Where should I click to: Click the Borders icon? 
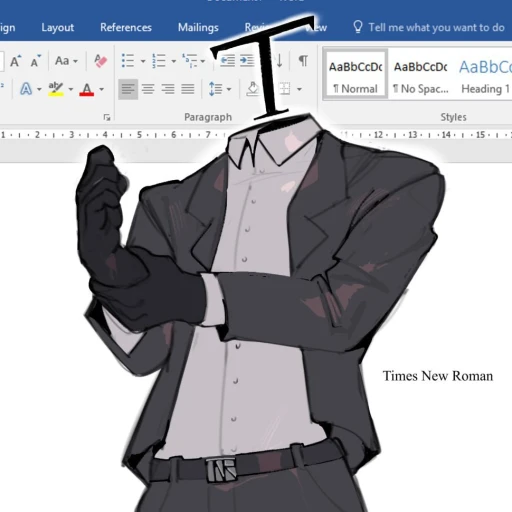point(284,89)
